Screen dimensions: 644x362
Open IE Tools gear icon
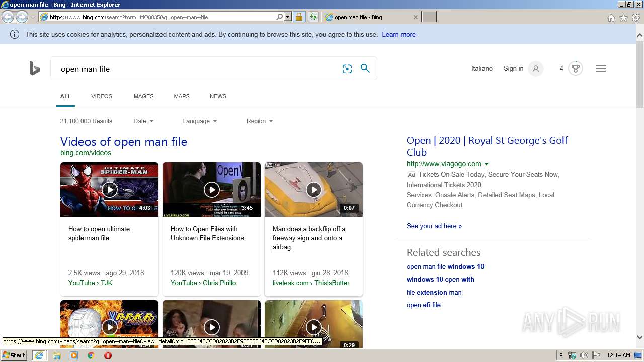pyautogui.click(x=636, y=18)
